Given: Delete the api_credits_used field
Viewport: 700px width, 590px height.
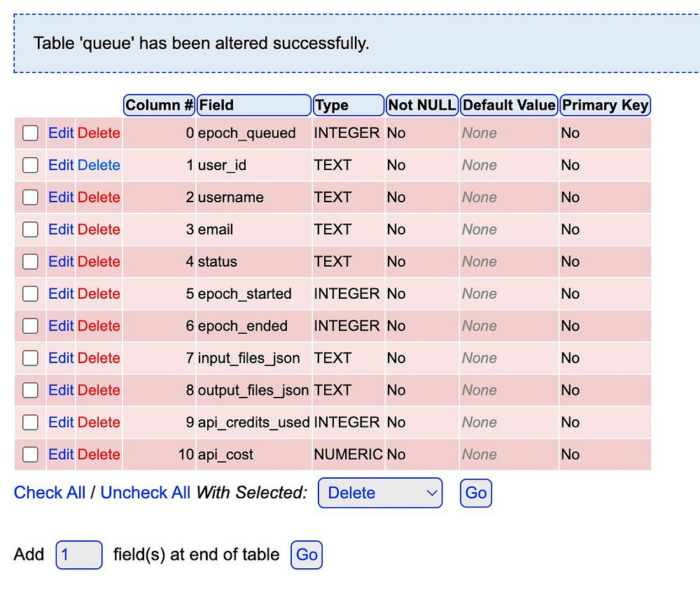Looking at the screenshot, I should [x=99, y=422].
